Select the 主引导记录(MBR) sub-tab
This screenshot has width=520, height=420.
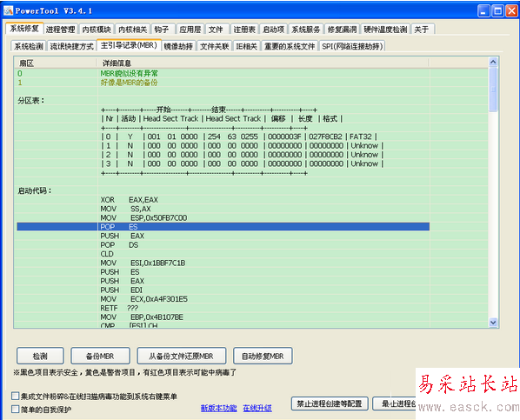129,45
